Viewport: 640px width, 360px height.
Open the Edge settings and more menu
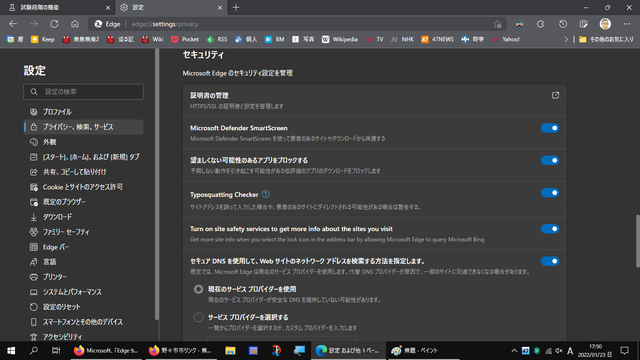627,24
